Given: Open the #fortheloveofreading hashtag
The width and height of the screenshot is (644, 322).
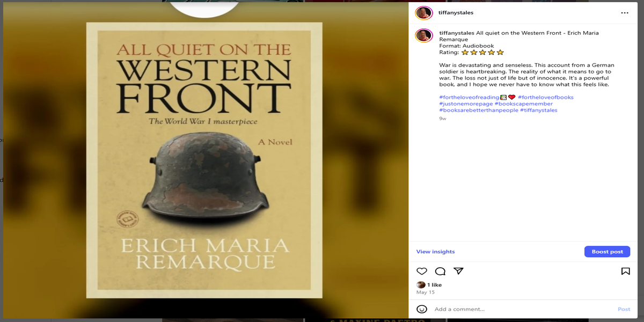Looking at the screenshot, I should pyautogui.click(x=469, y=97).
